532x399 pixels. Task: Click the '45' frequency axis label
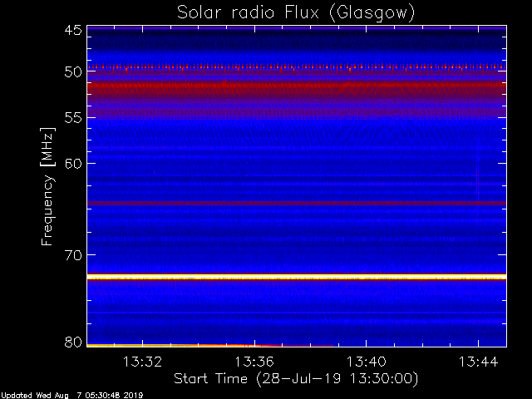[73, 30]
